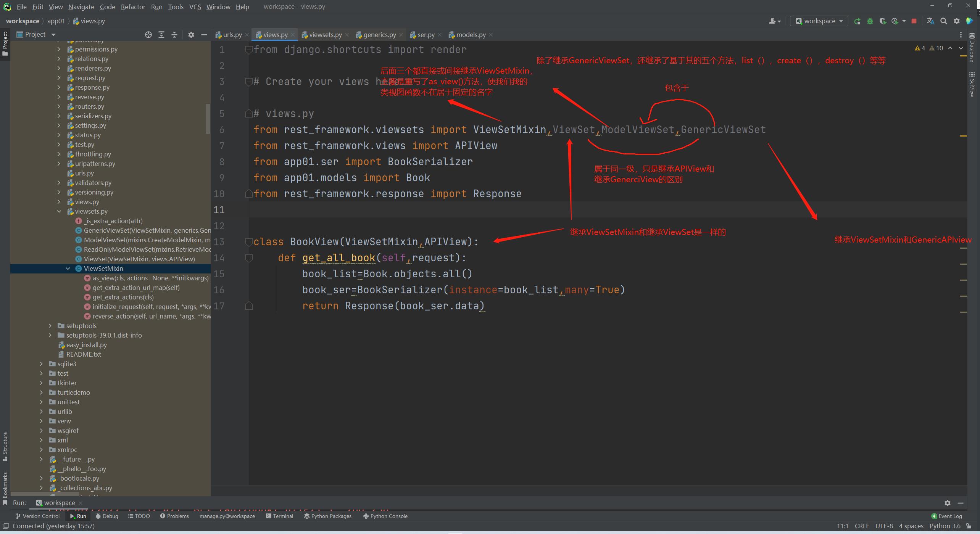This screenshot has height=534, width=980.
Task: Open the Translate plugin icon
Action: tap(930, 21)
